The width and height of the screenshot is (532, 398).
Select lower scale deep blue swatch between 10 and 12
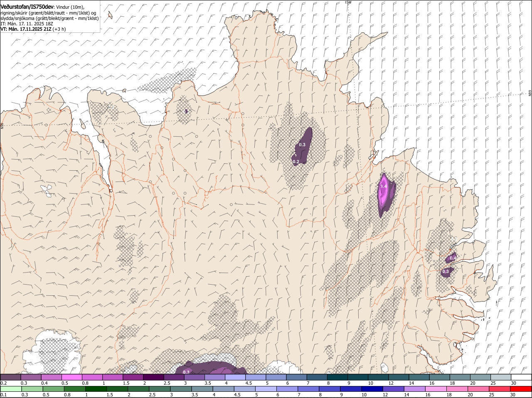pos(372,389)
